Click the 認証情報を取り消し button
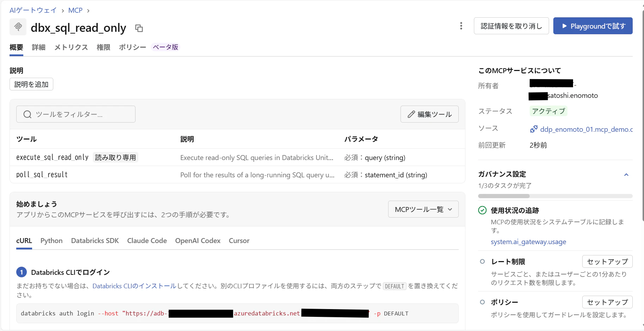The width and height of the screenshot is (644, 331). [x=511, y=26]
